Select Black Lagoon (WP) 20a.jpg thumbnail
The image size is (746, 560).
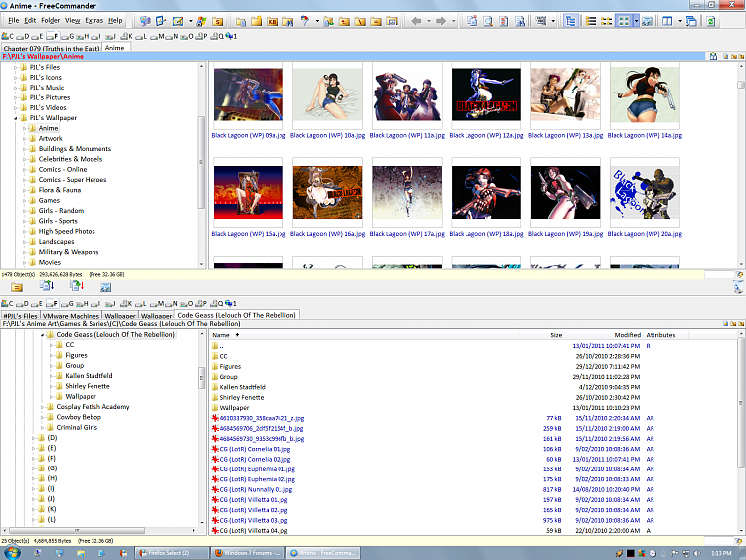coord(645,193)
